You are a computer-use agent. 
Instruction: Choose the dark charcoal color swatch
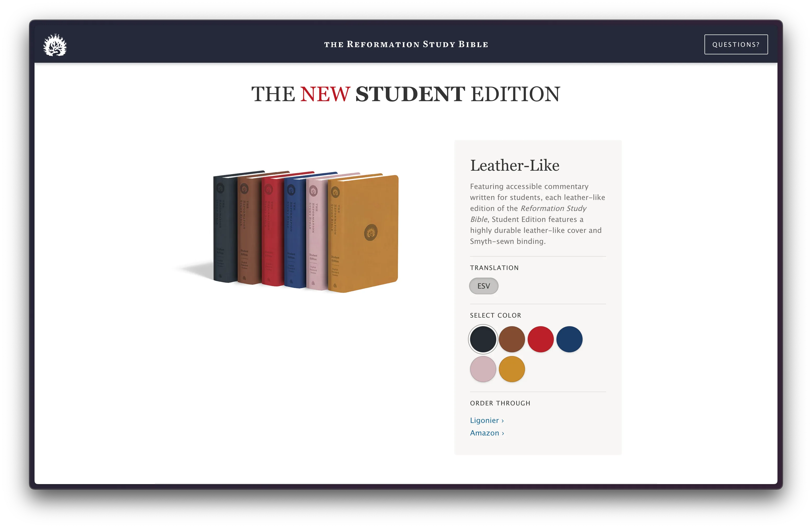tap(483, 339)
